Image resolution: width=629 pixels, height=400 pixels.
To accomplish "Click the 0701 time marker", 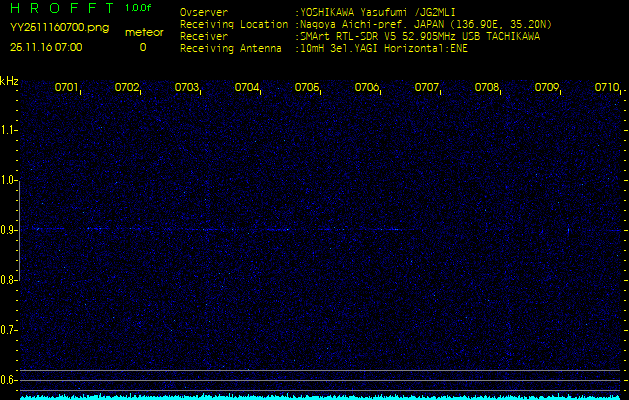I will click(66, 87).
